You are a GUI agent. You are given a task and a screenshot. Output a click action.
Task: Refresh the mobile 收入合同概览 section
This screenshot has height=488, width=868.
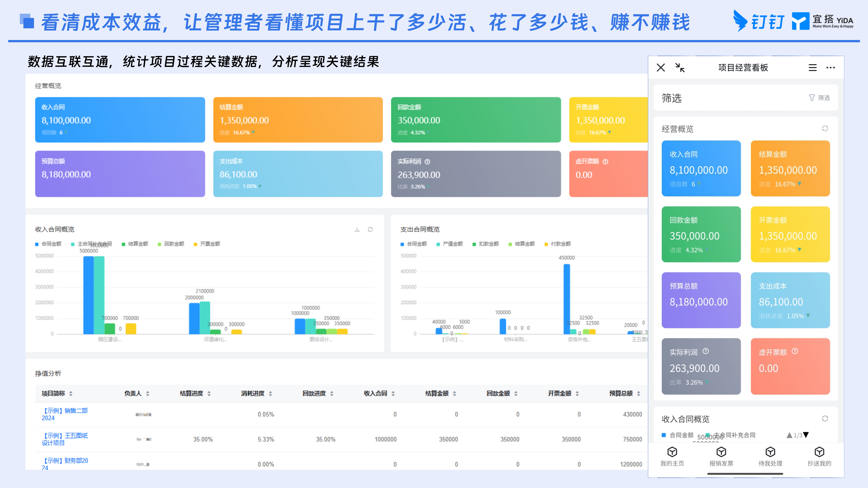pyautogui.click(x=825, y=419)
